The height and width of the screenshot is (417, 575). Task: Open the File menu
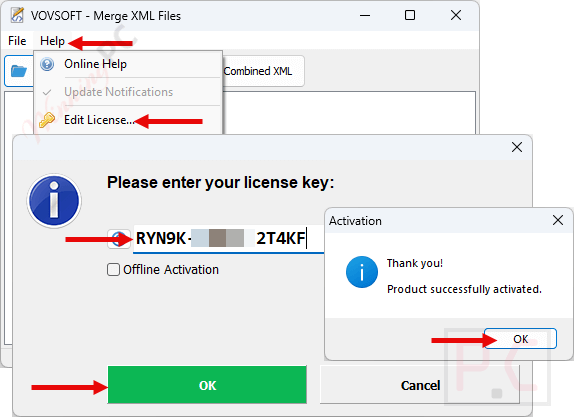coord(17,41)
